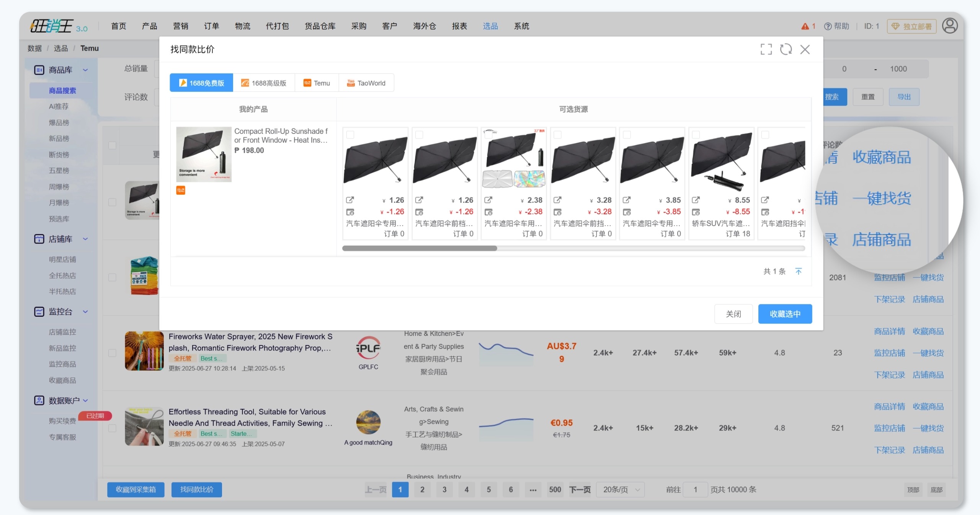
Task: Collapse the 店铺库 sidebar group chevron
Action: (x=85, y=239)
